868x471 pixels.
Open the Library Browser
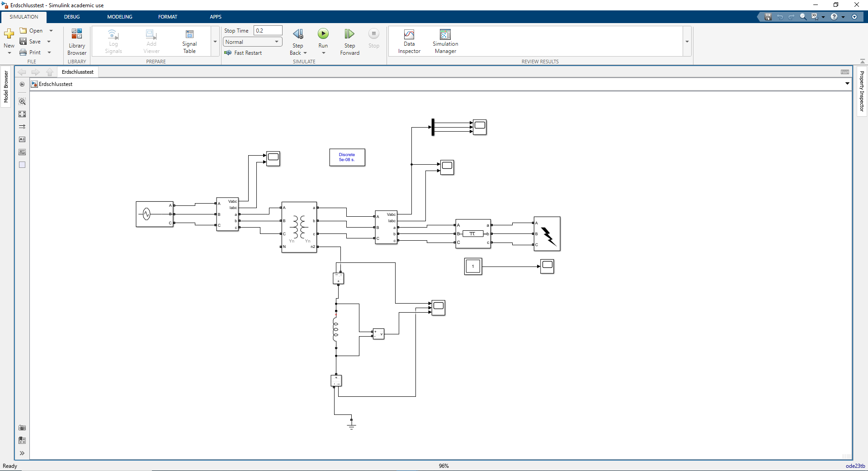[x=77, y=41]
